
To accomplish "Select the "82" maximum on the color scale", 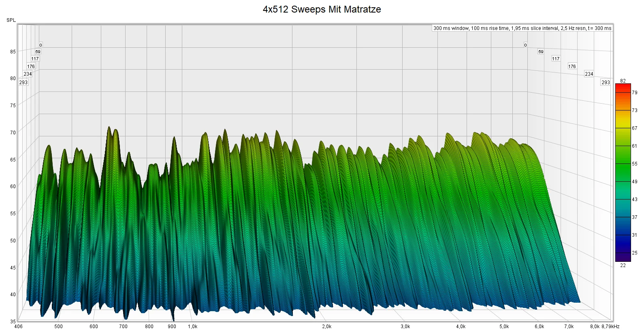I will pyautogui.click(x=623, y=81).
